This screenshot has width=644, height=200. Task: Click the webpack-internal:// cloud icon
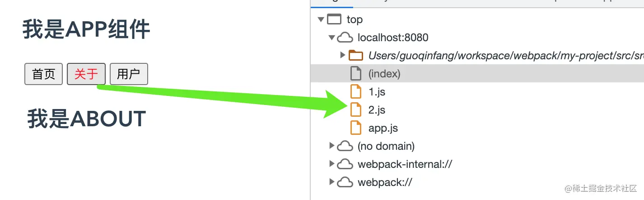coord(345,164)
